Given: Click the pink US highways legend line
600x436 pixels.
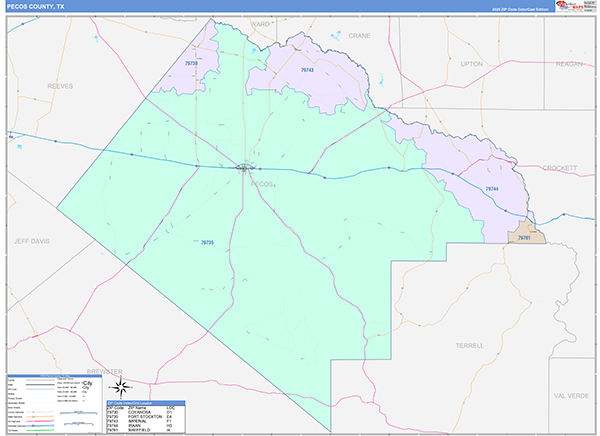Looking at the screenshot, I should click(40, 421).
